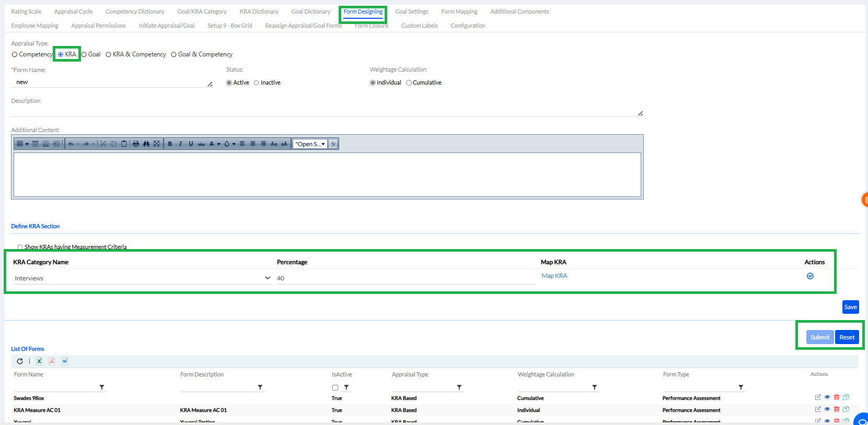
Task: Tick Show KRAs having Measurement Criteria checkbox
Action: pyautogui.click(x=20, y=247)
